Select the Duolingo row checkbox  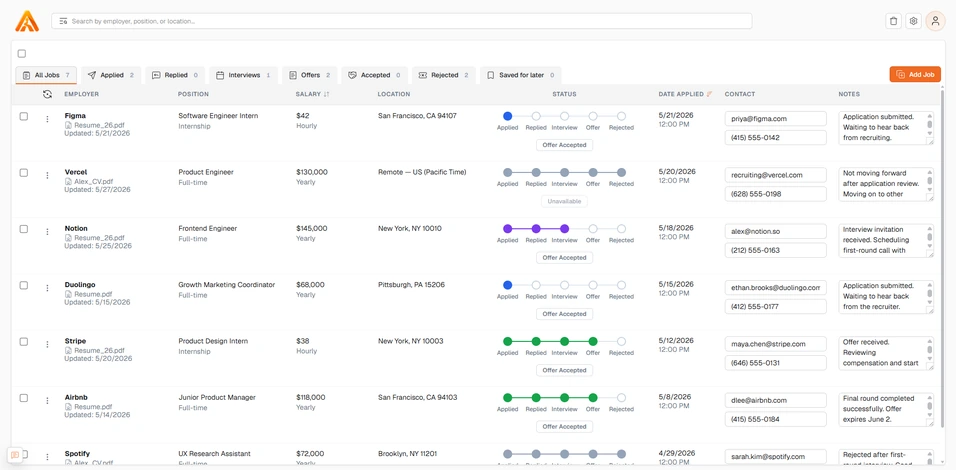pyautogui.click(x=24, y=285)
